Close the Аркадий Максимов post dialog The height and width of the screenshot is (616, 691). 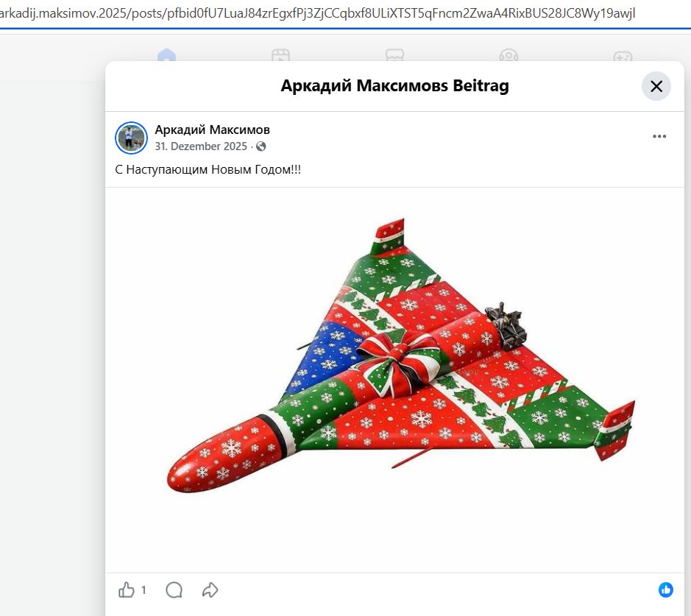click(656, 86)
